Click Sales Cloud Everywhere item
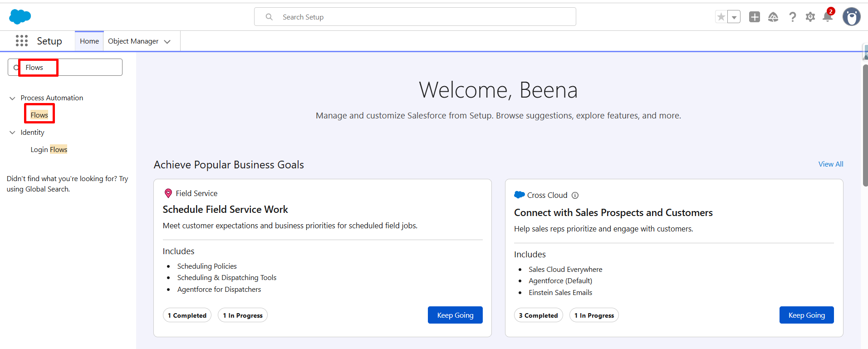868x349 pixels. coord(565,269)
